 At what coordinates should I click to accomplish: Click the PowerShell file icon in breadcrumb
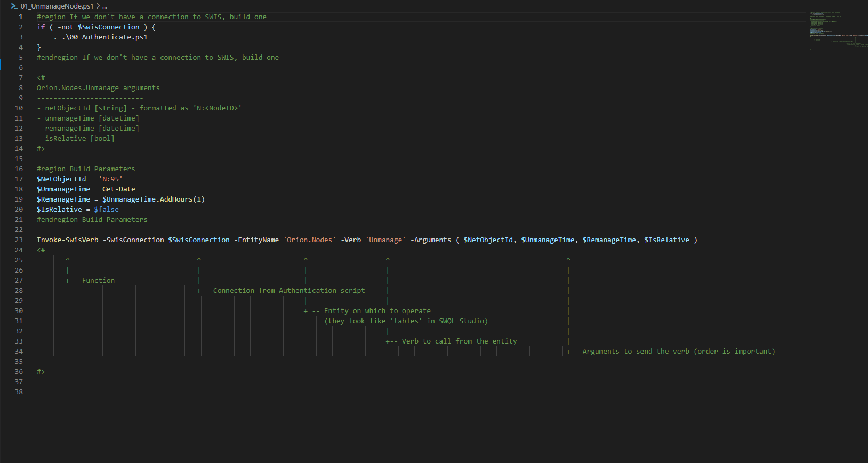[x=14, y=6]
